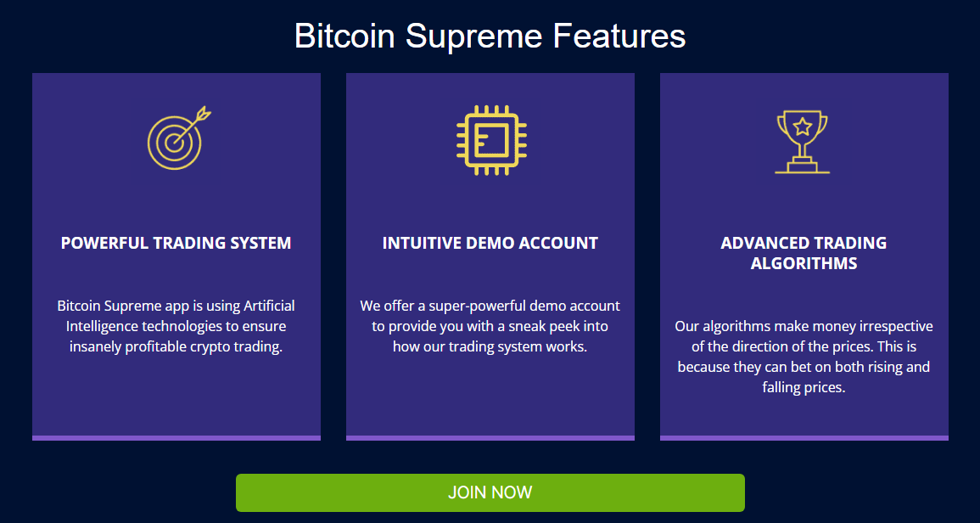This screenshot has width=980, height=523.
Task: Click purple bar under Advanced Algorithms card
Action: [x=804, y=438]
